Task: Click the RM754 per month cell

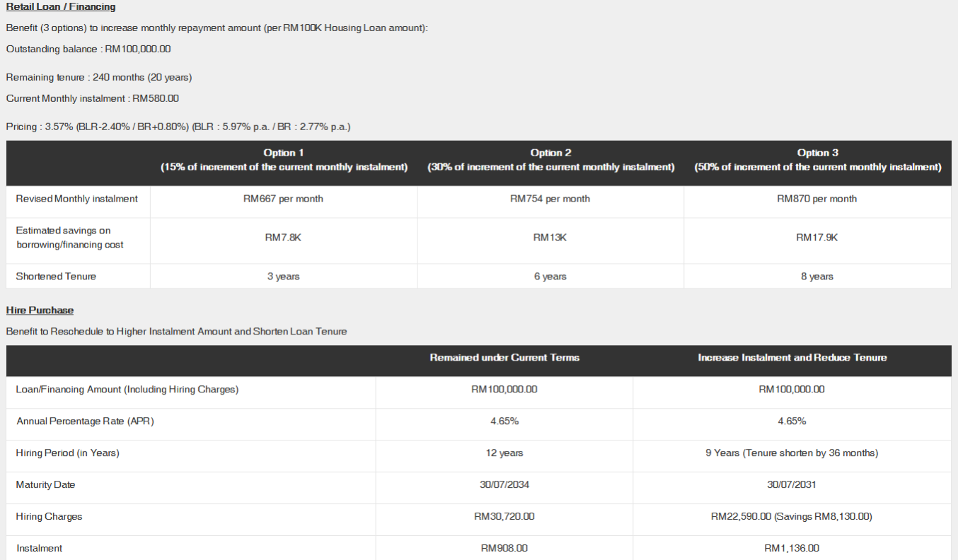Action: coord(550,199)
